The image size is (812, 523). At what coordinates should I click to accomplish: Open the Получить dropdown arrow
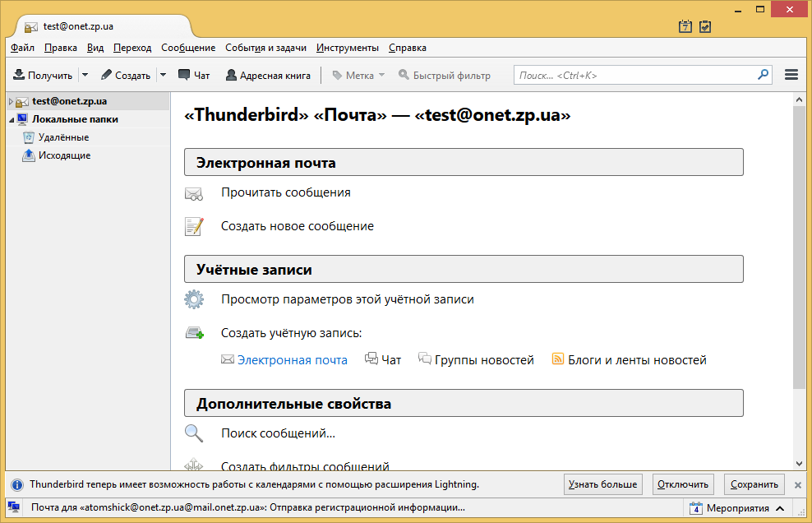click(85, 75)
